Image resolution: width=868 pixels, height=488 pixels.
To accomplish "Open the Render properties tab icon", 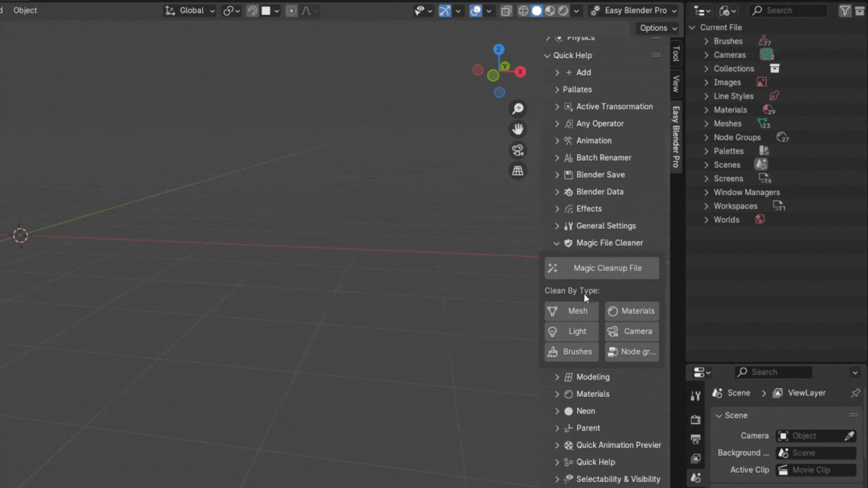I will tap(695, 419).
